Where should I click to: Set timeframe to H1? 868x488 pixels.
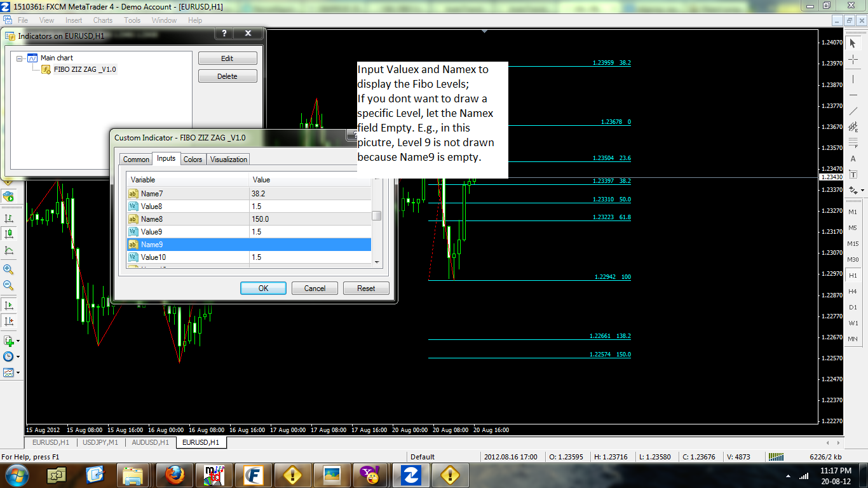[853, 275]
